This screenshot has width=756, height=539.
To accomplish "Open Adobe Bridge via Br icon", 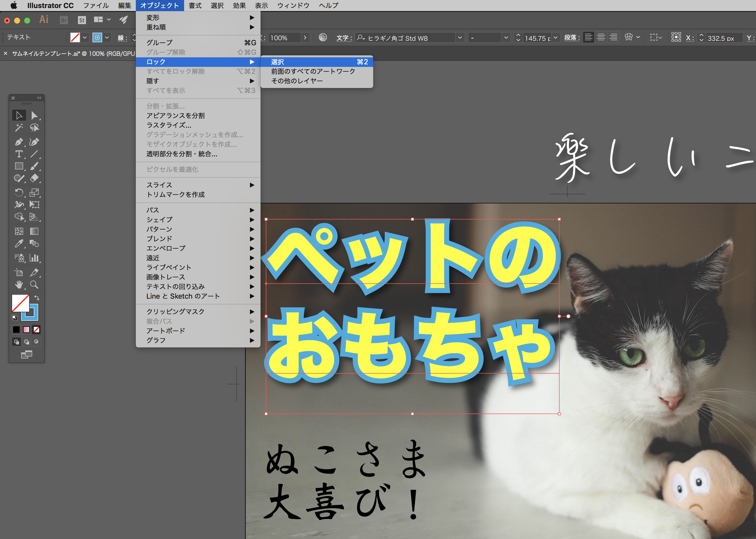I will click(x=64, y=20).
